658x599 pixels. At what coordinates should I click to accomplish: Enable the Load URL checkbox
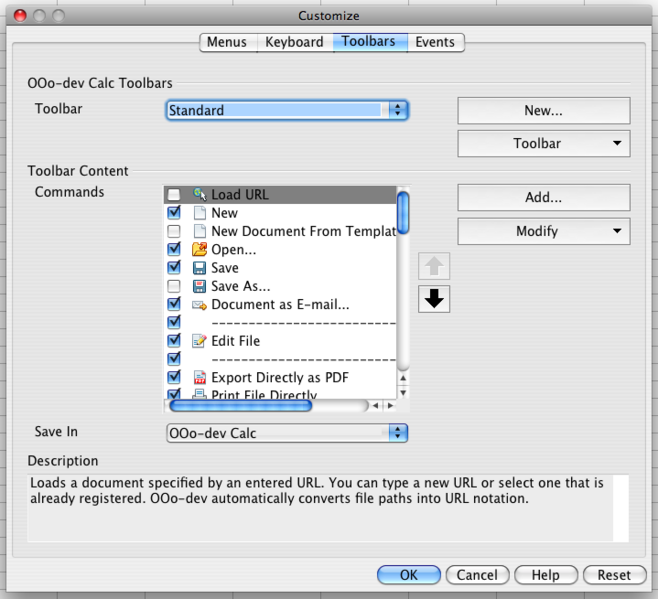(174, 194)
